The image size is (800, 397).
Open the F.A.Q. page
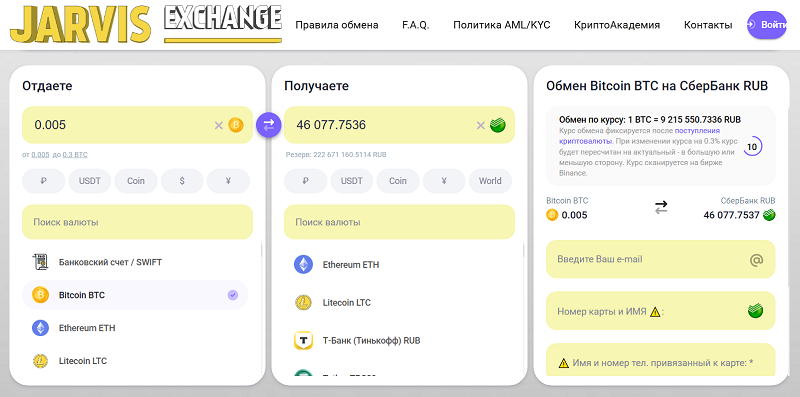(x=415, y=24)
